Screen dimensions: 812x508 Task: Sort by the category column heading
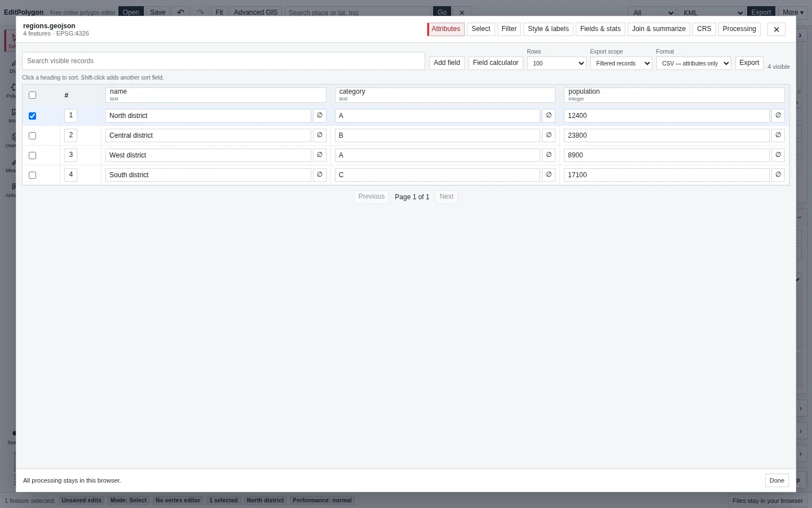point(445,95)
